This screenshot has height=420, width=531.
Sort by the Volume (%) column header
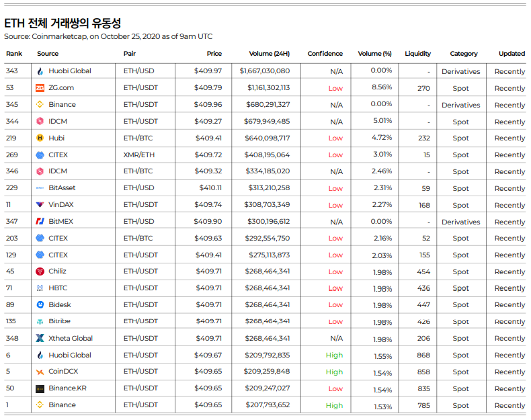tap(375, 54)
